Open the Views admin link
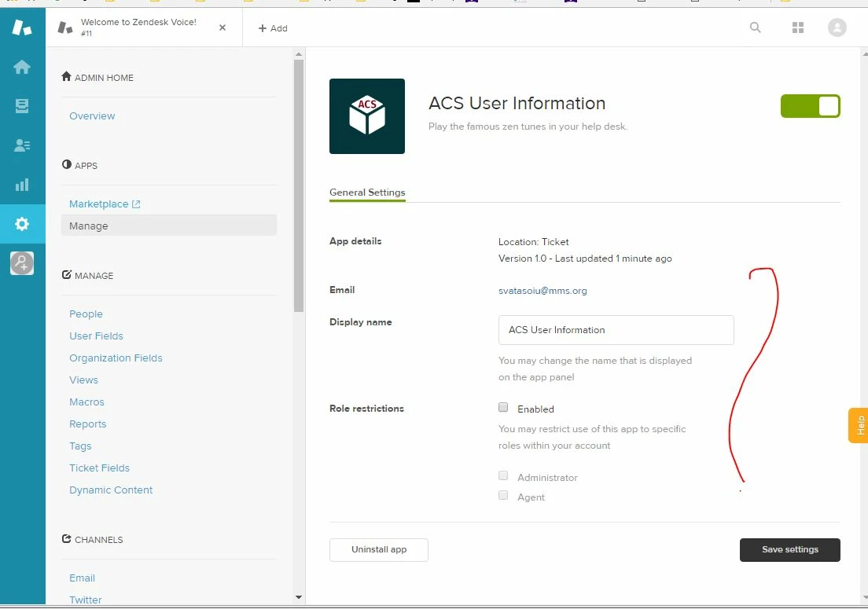The width and height of the screenshot is (868, 609). [x=83, y=380]
